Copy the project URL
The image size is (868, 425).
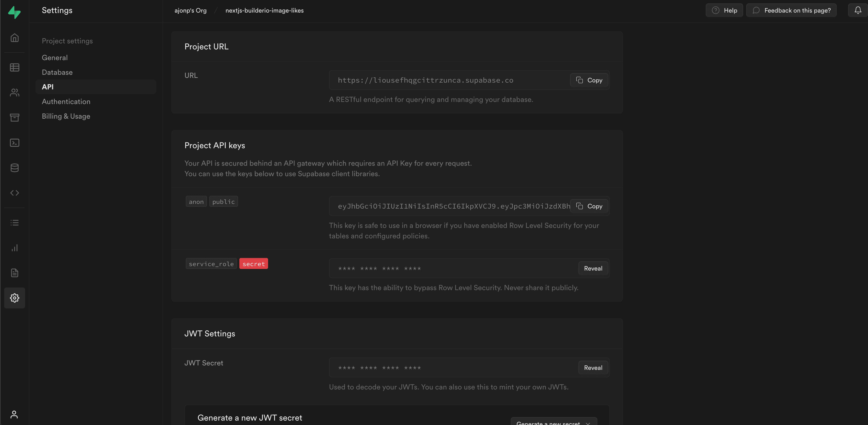coord(589,80)
